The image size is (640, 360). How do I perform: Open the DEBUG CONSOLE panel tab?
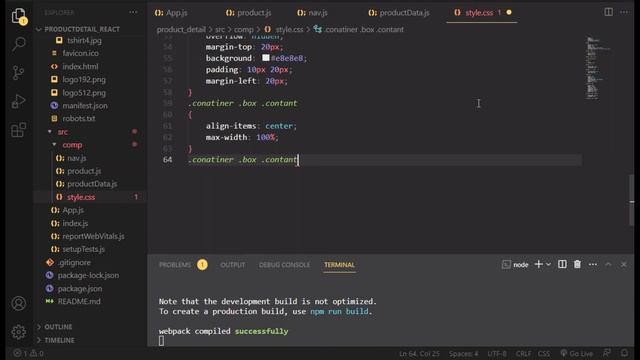point(284,265)
